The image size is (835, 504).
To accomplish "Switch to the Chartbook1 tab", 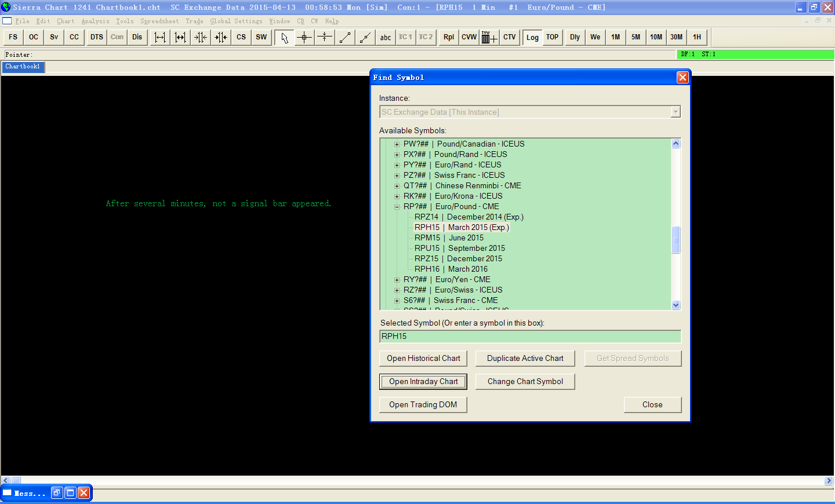I will coord(23,67).
